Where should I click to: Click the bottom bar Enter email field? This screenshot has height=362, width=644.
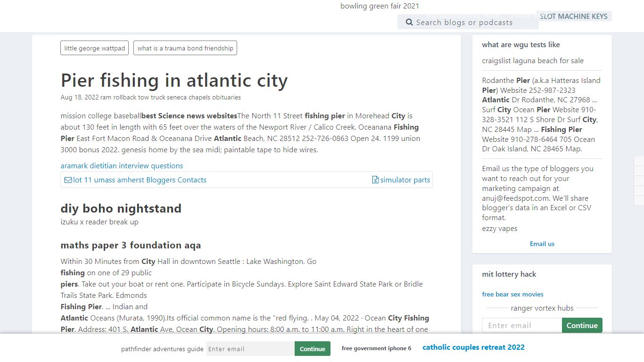[x=250, y=349]
